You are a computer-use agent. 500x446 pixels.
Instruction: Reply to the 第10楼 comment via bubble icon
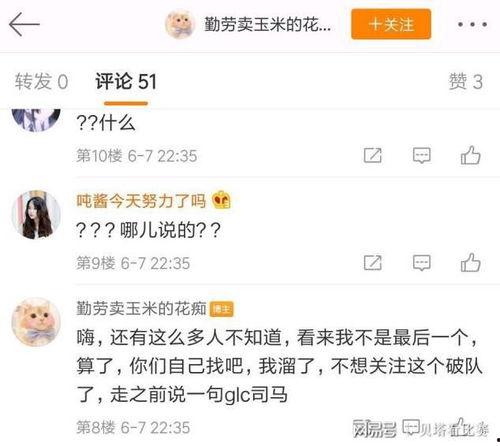coord(422,155)
